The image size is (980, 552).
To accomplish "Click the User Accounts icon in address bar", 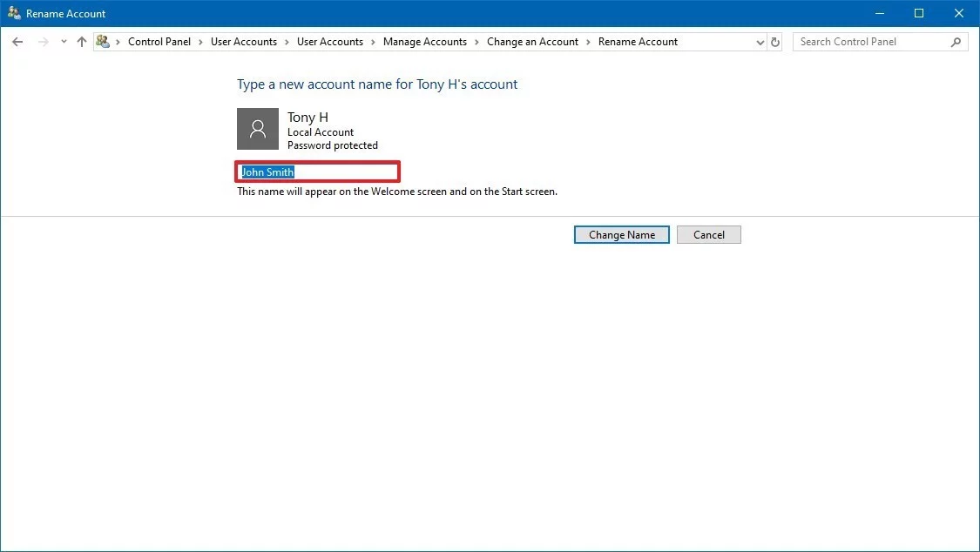I will (103, 42).
